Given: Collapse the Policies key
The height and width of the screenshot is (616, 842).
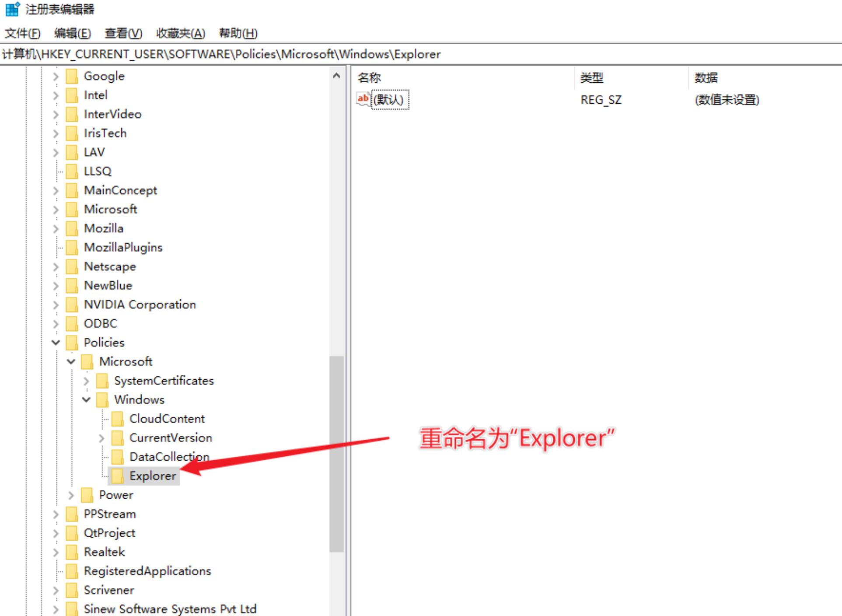Looking at the screenshot, I should tap(56, 343).
